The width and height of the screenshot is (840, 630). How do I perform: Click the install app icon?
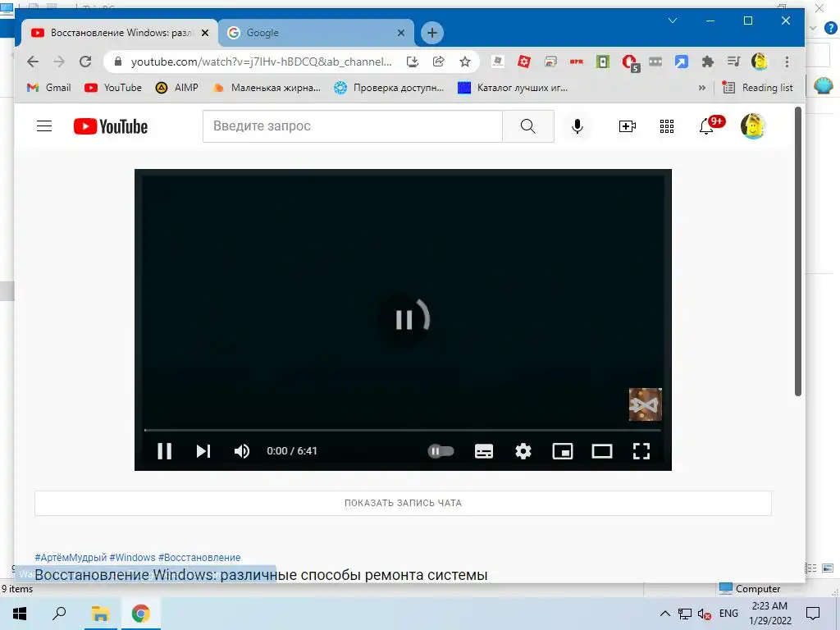pos(412,62)
